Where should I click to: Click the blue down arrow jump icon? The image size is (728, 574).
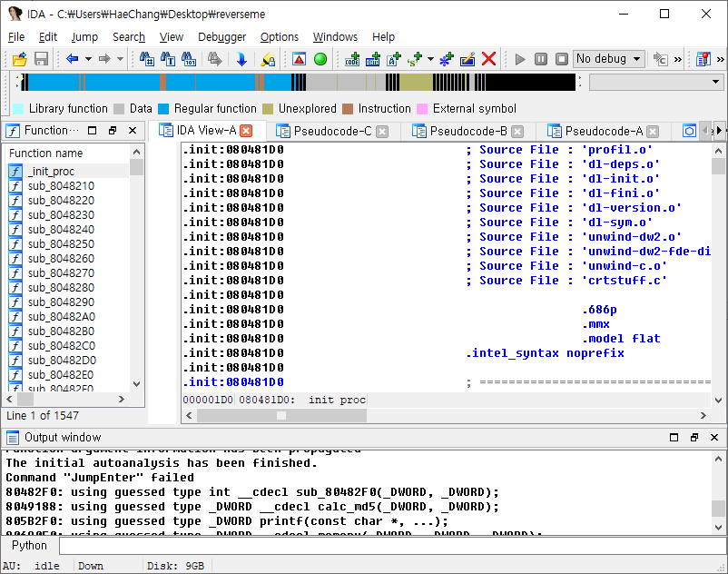(241, 59)
